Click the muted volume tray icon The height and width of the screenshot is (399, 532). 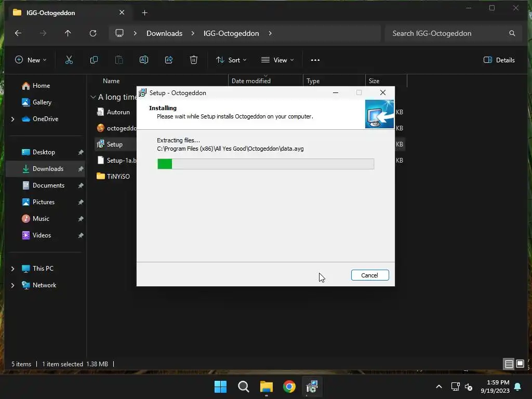pyautogui.click(x=469, y=387)
